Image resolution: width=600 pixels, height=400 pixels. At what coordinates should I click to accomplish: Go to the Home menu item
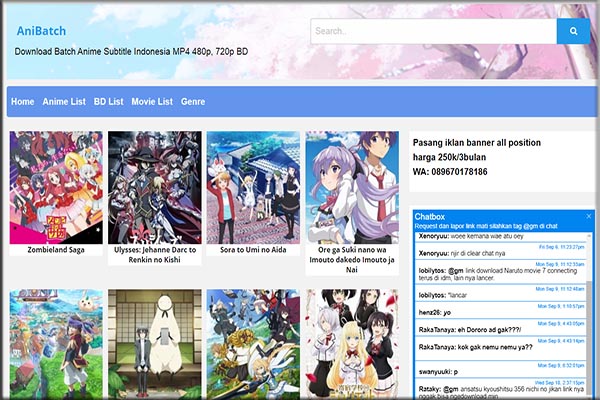coord(23,101)
